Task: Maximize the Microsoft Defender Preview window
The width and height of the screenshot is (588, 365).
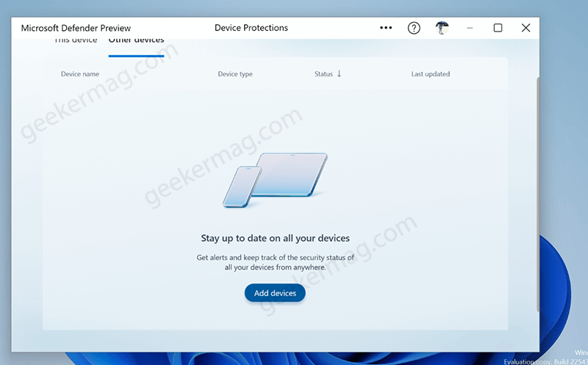Action: point(498,28)
